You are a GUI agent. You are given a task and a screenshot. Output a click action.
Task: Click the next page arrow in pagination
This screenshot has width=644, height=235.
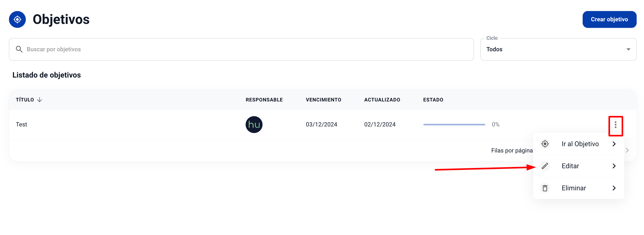pos(627,150)
